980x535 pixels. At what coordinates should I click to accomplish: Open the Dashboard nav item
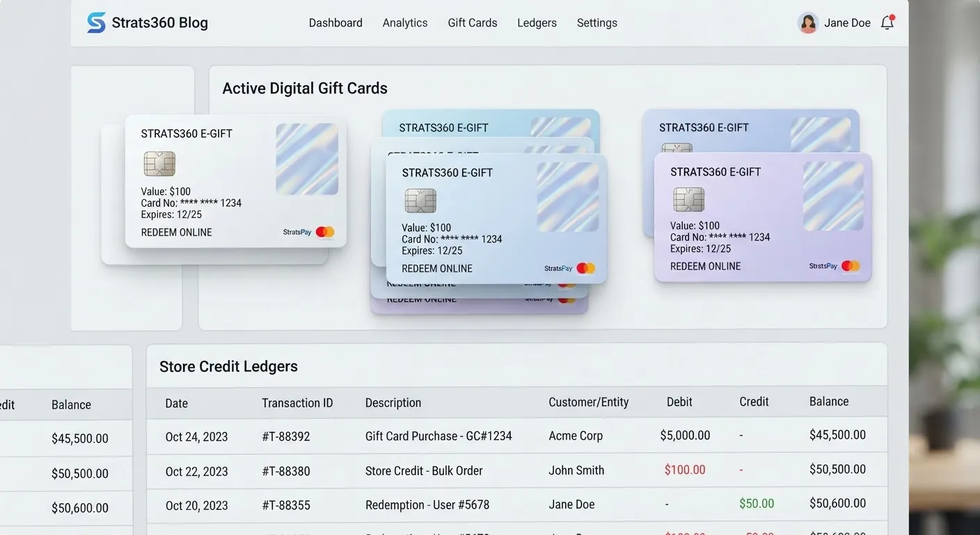(x=335, y=23)
